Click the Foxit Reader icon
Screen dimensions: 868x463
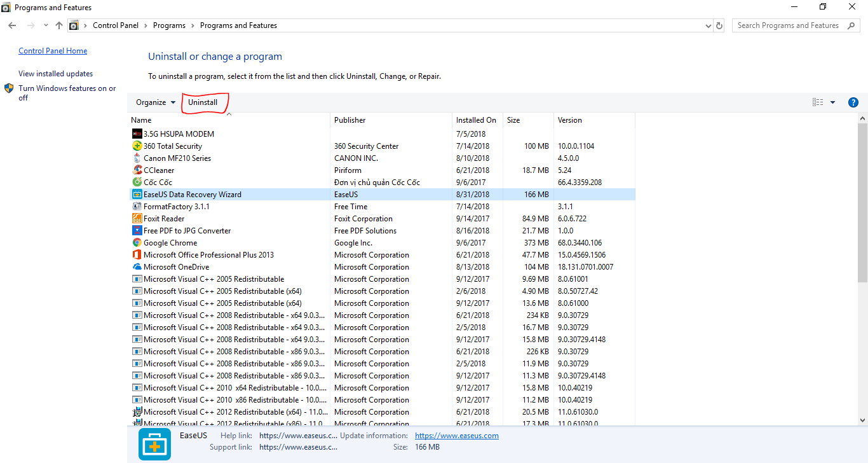coord(137,219)
